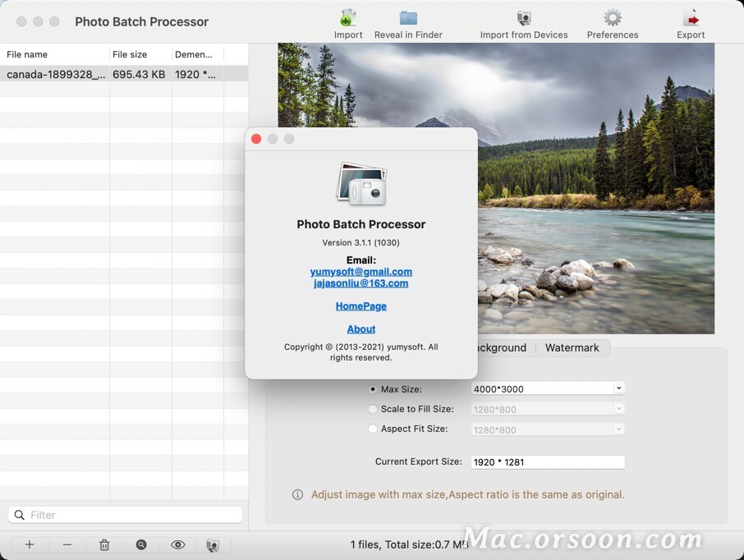Image resolution: width=744 pixels, height=560 pixels.
Task: Close the About dialog
Action: coord(256,139)
